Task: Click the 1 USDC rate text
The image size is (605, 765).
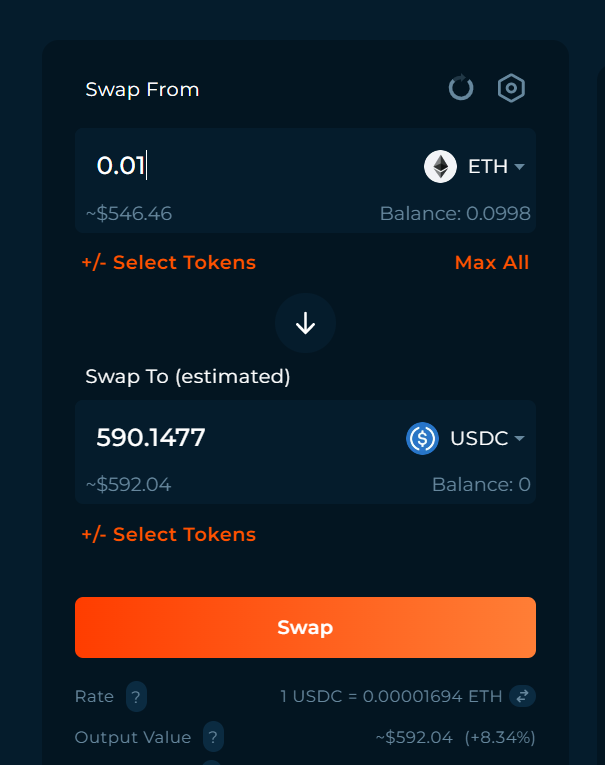Action: [x=391, y=696]
